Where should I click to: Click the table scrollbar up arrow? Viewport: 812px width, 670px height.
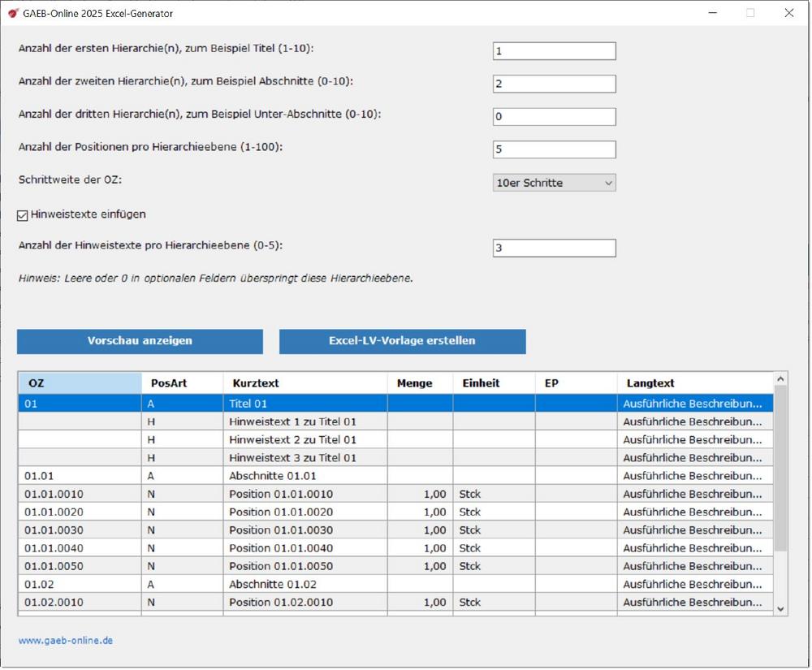(x=780, y=379)
